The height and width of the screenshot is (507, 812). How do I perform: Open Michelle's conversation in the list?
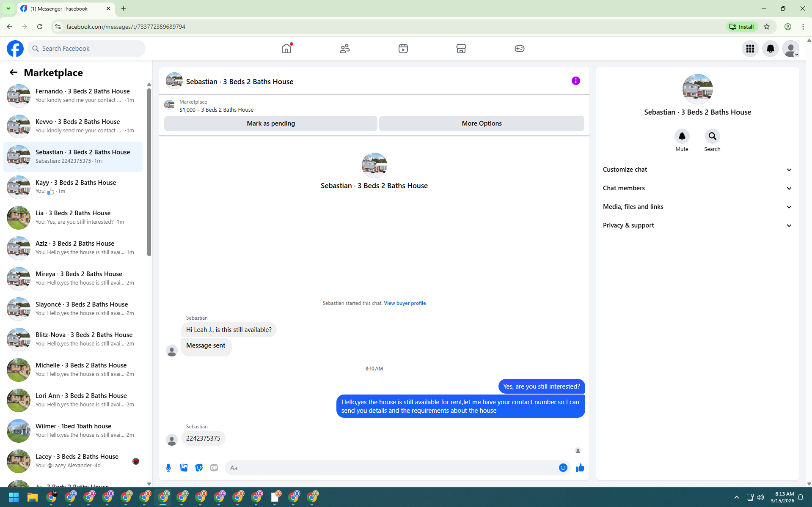(73, 370)
